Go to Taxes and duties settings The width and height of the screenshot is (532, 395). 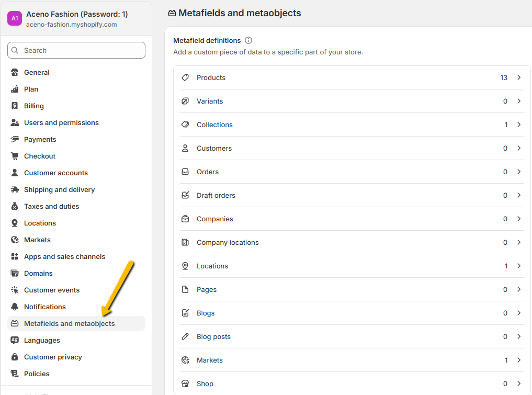(51, 206)
